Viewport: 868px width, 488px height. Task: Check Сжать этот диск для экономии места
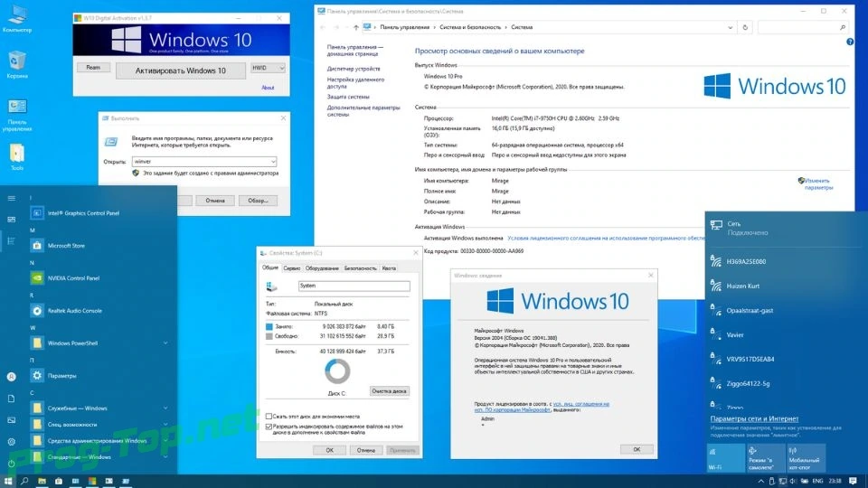(269, 417)
